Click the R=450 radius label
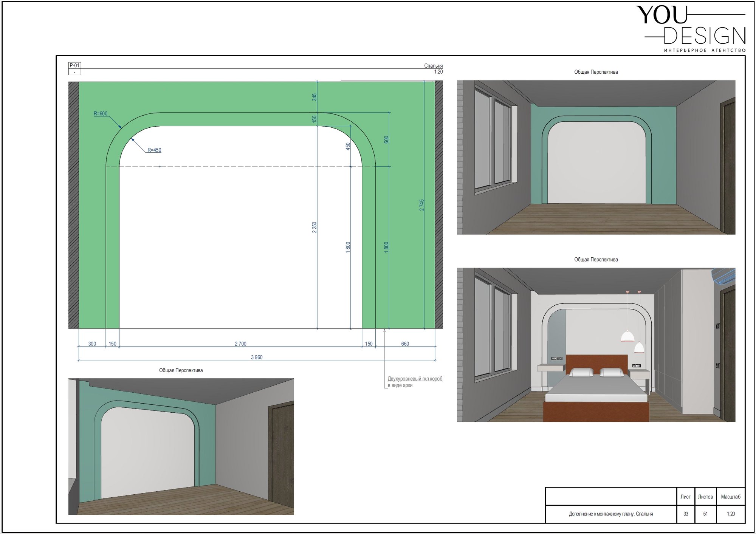The width and height of the screenshot is (756, 534). [x=154, y=150]
